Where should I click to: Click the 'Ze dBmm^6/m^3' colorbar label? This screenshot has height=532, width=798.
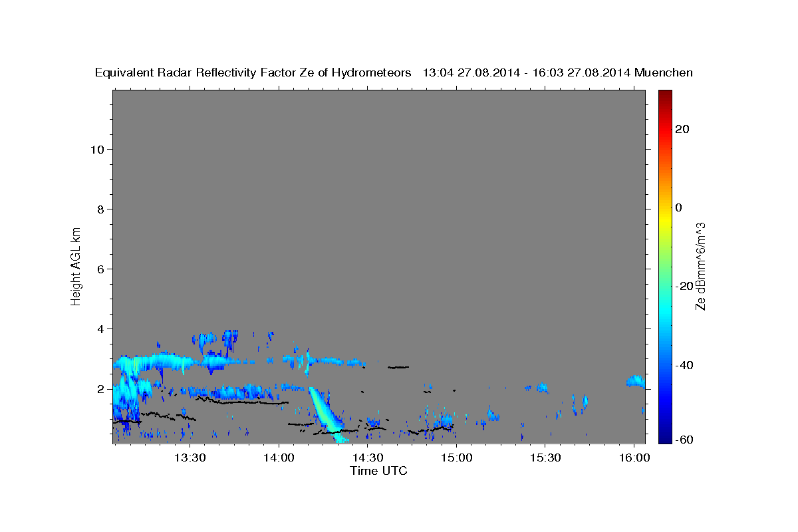(700, 266)
